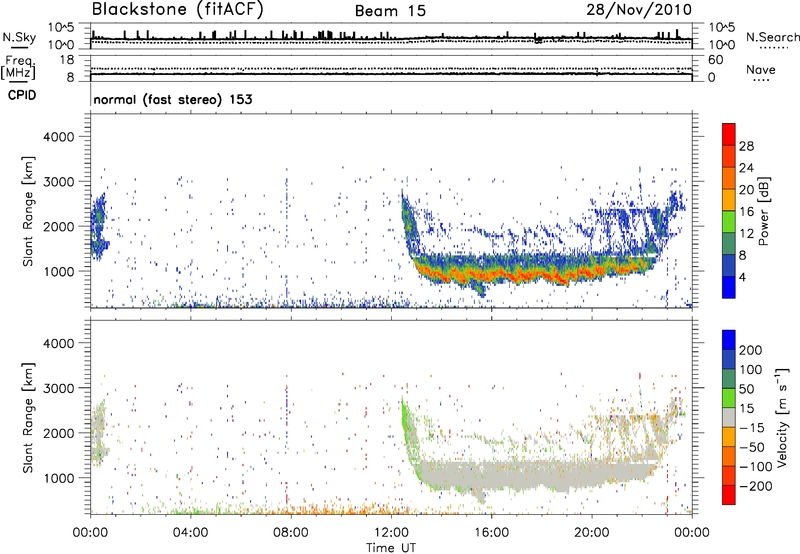Click the red bottom segment of Velocity colorbar
Viewport: 800px width, 554px height.
point(729,495)
